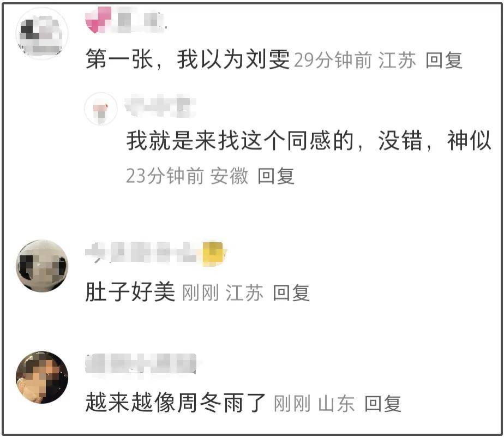Select comment text 越来越像周冬雨了

tap(176, 403)
